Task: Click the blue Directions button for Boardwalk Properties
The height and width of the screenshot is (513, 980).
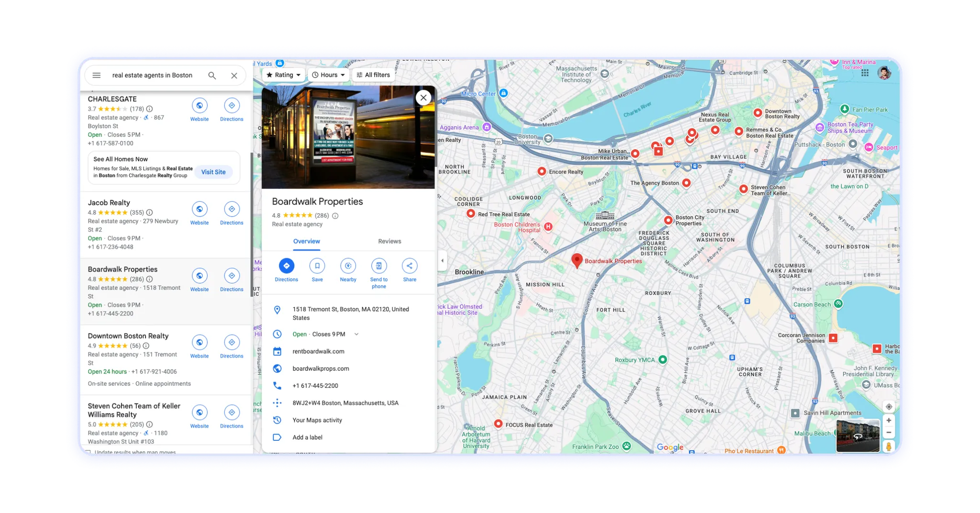Action: 286,266
